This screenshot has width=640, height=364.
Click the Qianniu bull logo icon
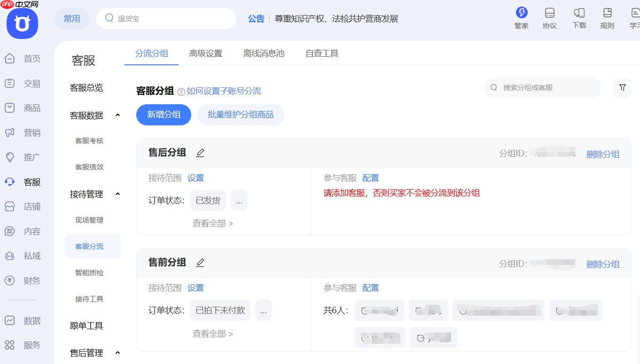(x=22, y=23)
